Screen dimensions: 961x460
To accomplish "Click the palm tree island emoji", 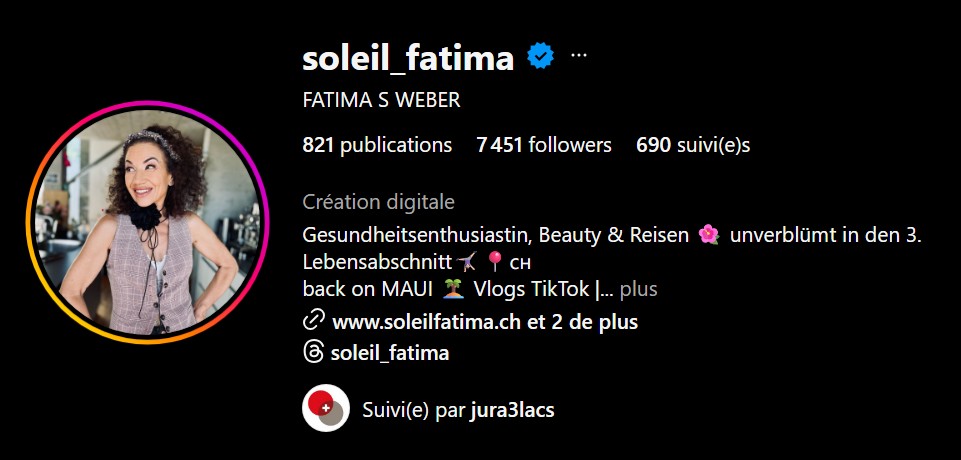I will coord(454,288).
